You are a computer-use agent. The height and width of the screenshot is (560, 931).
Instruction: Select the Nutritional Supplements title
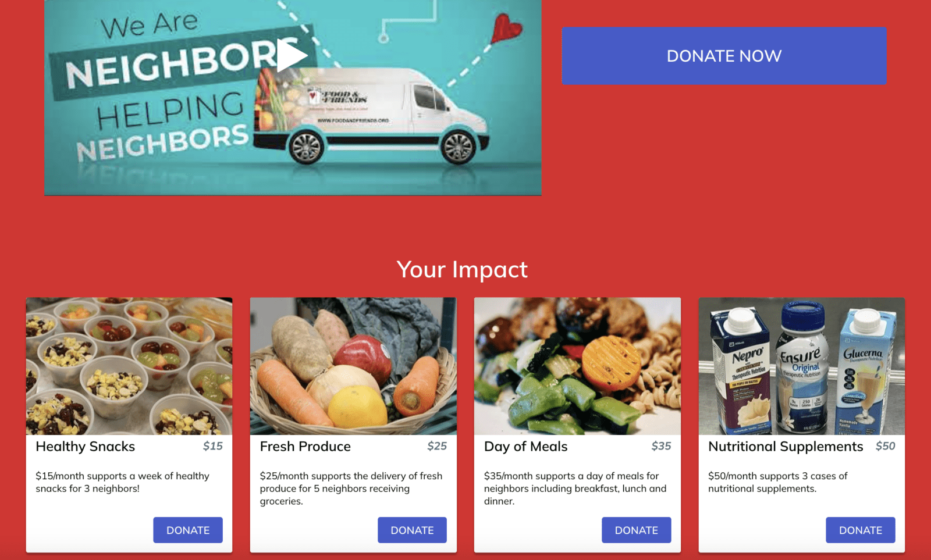[x=786, y=447]
